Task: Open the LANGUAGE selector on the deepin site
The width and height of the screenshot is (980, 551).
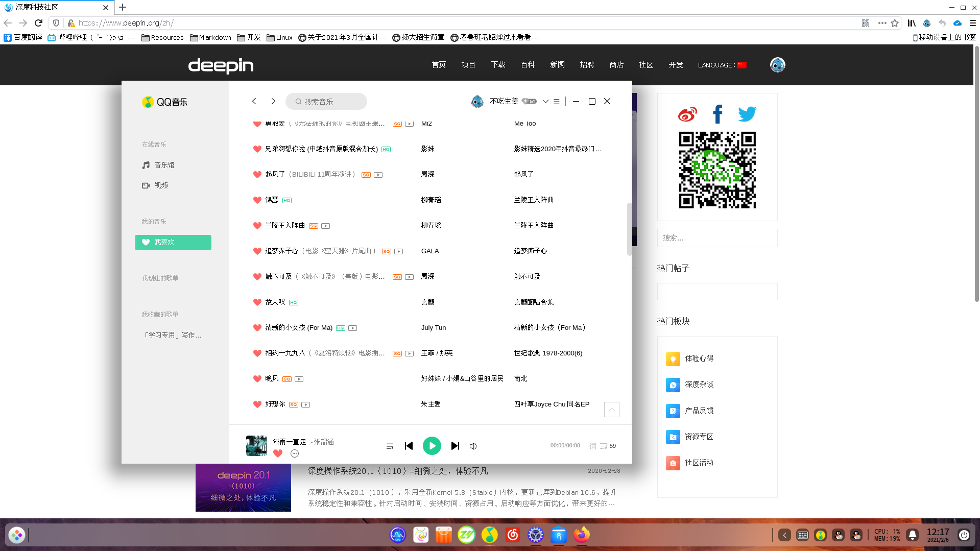Action: tap(722, 65)
